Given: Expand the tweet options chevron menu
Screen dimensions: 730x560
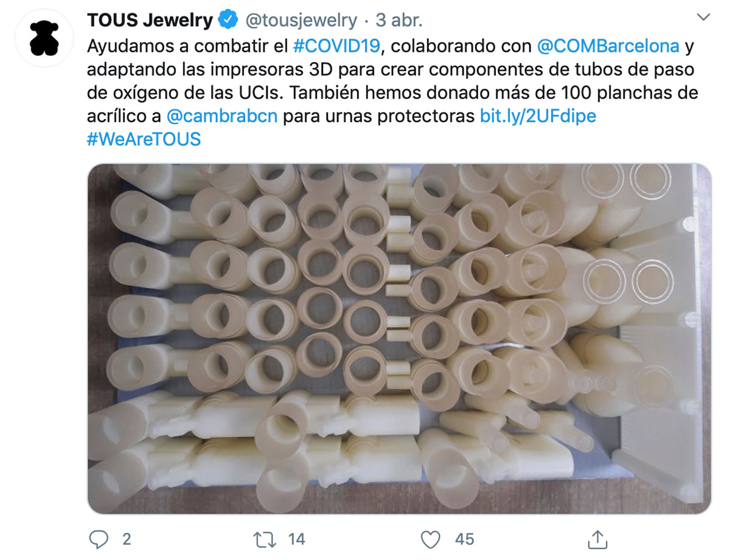Looking at the screenshot, I should (x=703, y=18).
